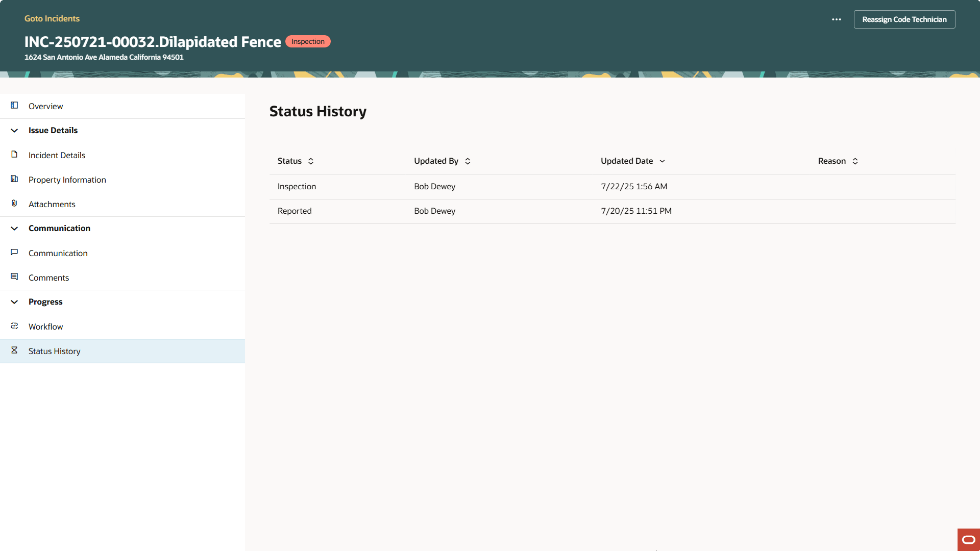Click the Overview panel icon
This screenshot has width=980, height=551.
tap(14, 106)
